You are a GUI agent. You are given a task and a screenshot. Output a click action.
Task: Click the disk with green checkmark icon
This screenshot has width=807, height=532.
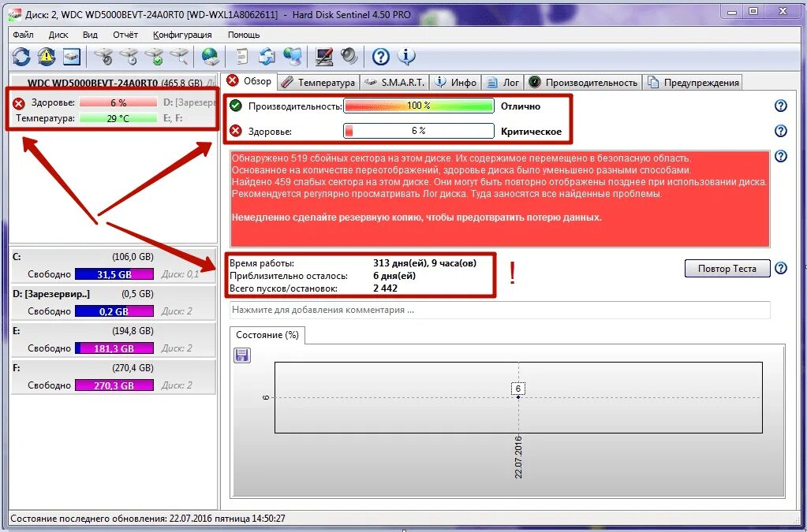pos(155,57)
